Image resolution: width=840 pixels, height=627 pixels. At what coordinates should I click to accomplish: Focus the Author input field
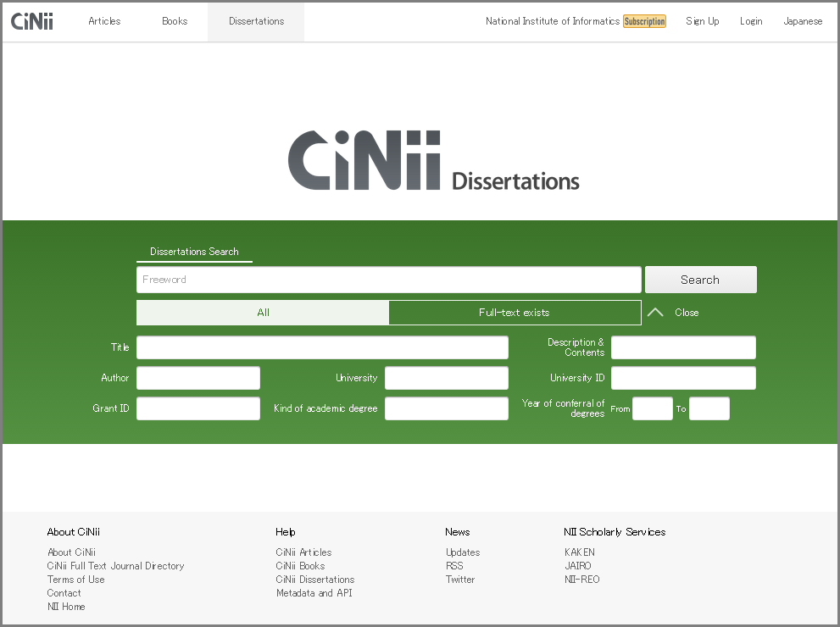pyautogui.click(x=198, y=378)
